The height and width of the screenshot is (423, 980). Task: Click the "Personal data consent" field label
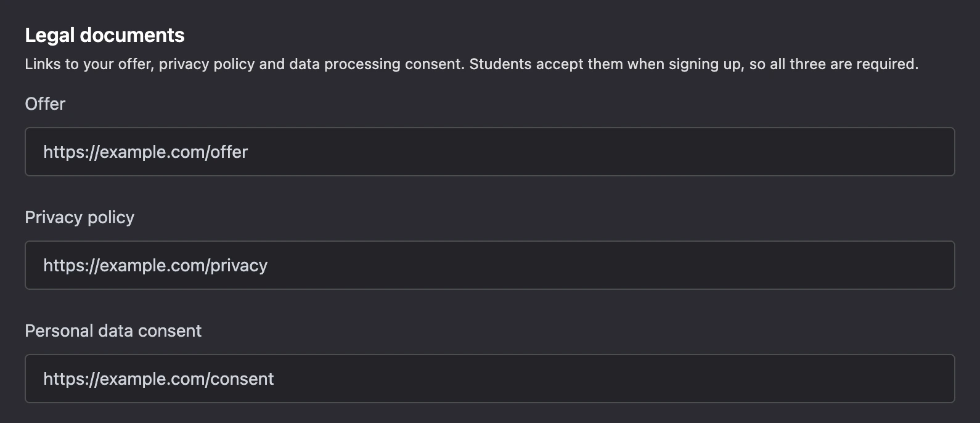click(x=113, y=331)
